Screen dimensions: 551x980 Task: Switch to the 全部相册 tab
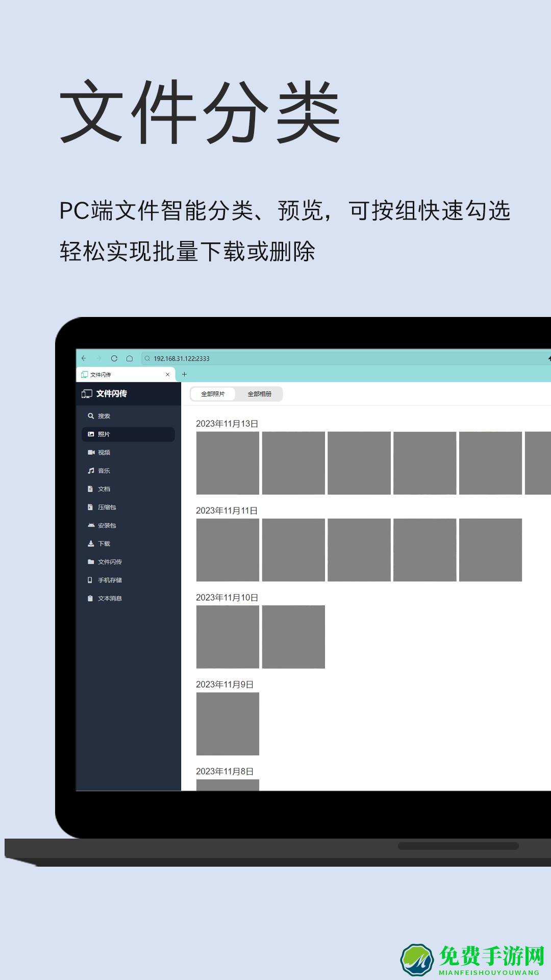coord(259,394)
